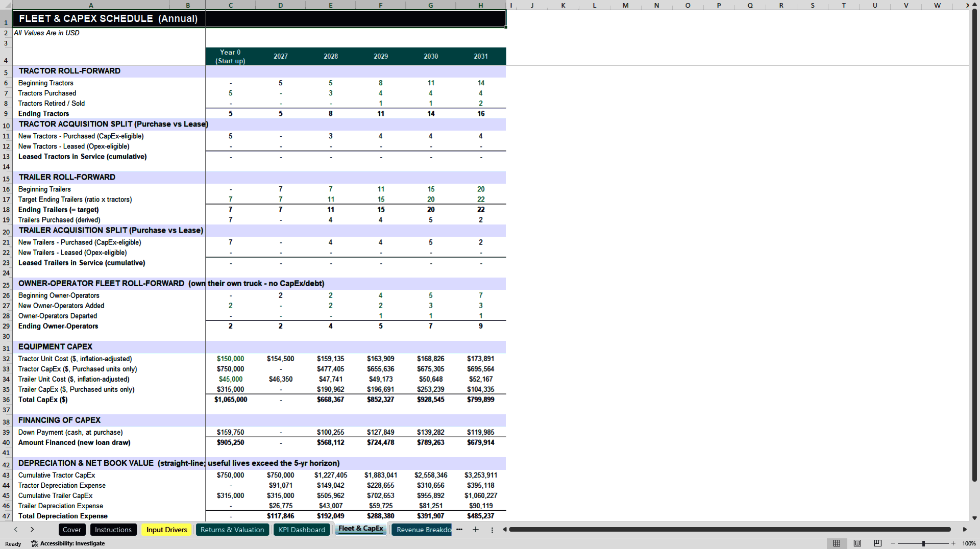
Task: Click 'Trailers Purchased (derived)' label
Action: click(x=59, y=220)
